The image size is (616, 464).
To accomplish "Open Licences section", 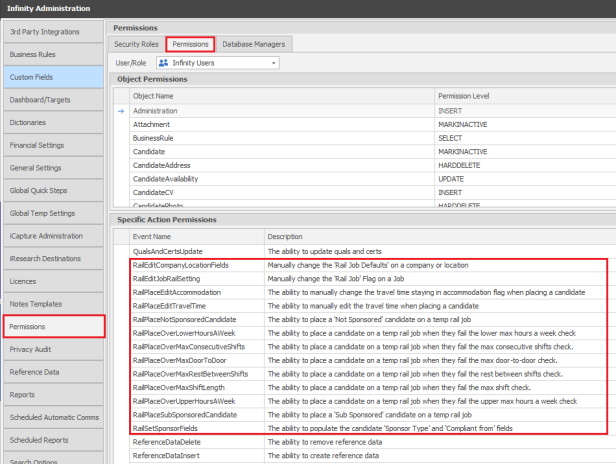I will pos(53,281).
